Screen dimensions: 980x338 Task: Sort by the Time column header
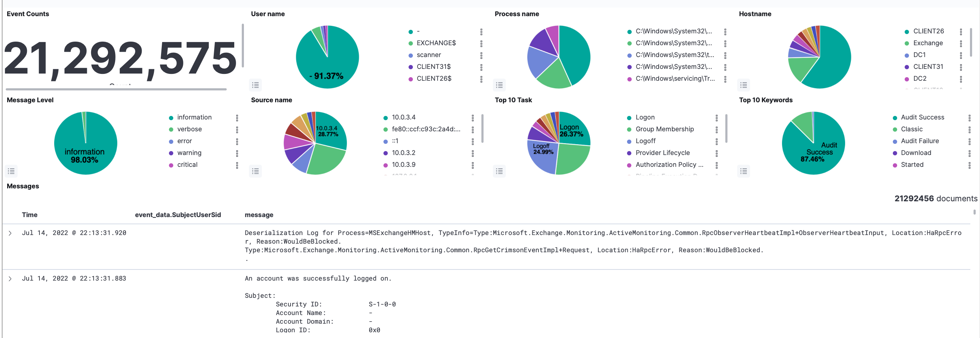(29, 215)
